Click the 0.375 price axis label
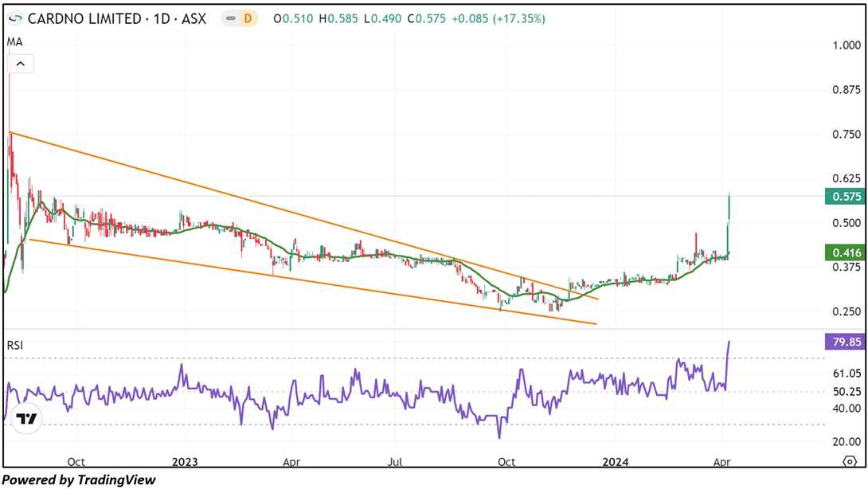868x489 pixels. (x=847, y=267)
